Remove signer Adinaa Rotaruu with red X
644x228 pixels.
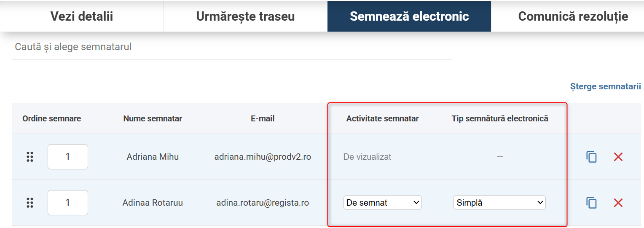[618, 203]
